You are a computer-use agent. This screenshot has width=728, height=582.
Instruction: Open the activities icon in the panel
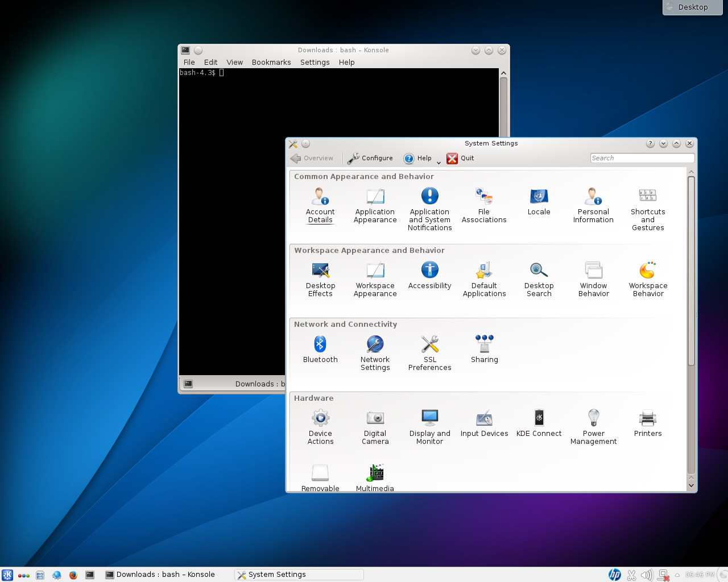pyautogui.click(x=24, y=575)
